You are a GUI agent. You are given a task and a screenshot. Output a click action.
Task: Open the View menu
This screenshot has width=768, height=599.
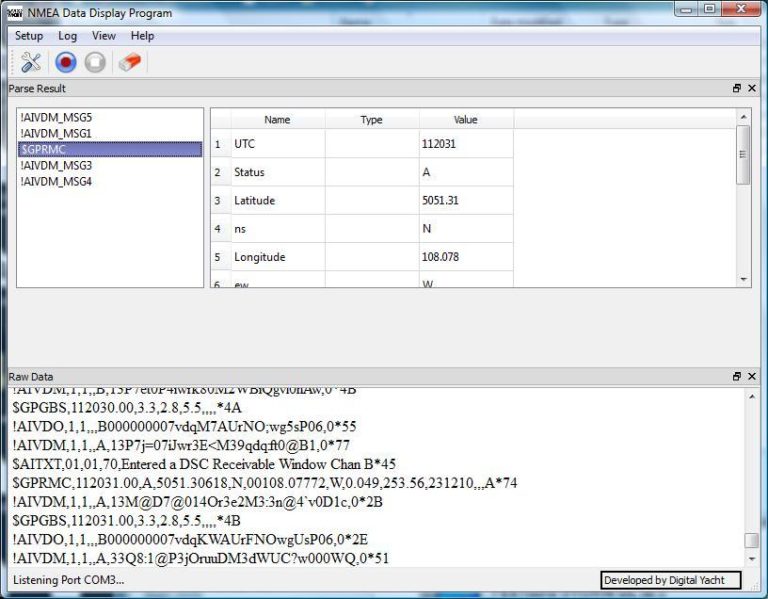(104, 36)
